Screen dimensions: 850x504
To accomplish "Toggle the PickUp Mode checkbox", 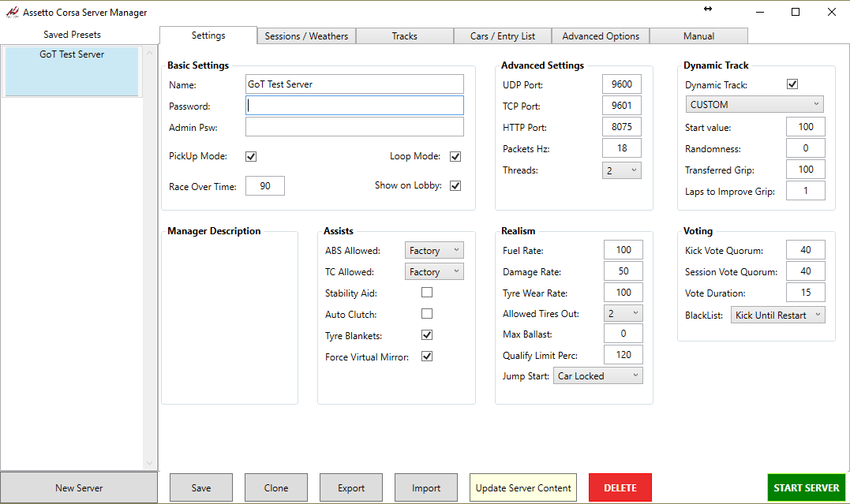I will pyautogui.click(x=251, y=157).
